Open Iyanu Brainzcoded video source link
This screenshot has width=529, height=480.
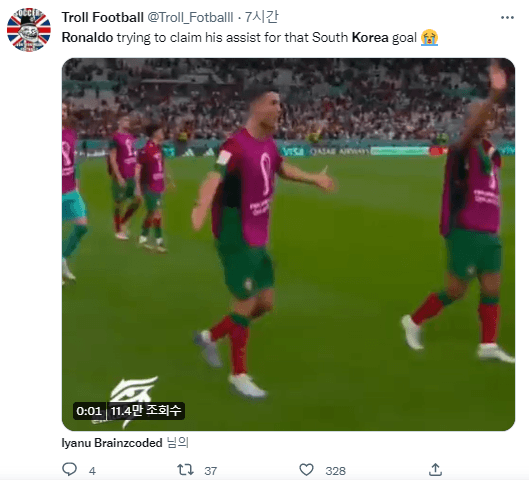(x=112, y=443)
